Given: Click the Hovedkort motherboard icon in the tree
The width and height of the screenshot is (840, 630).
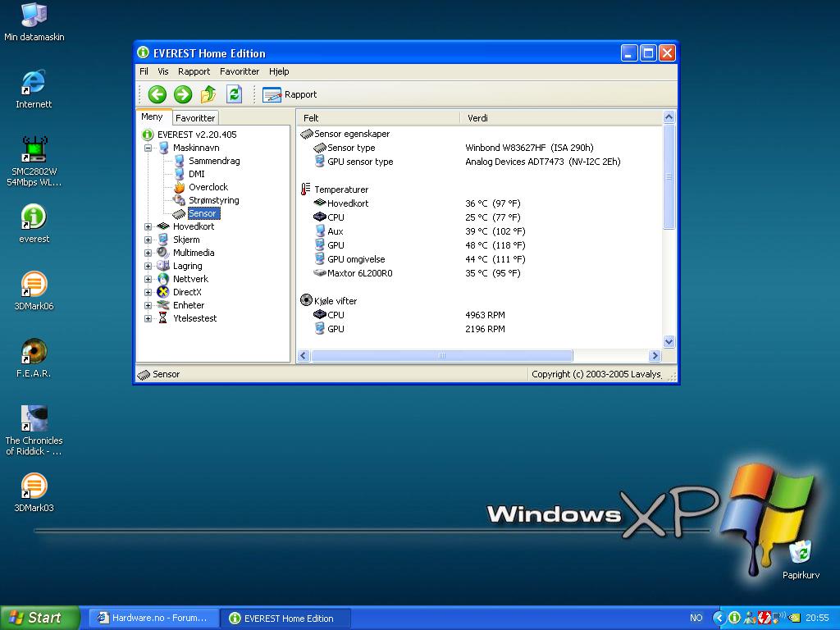Looking at the screenshot, I should (x=163, y=226).
